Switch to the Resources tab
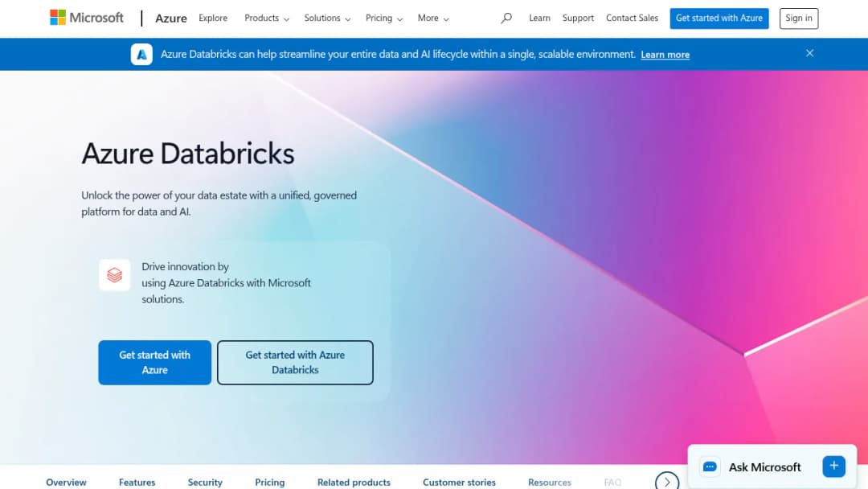The height and width of the screenshot is (489, 868). pyautogui.click(x=549, y=483)
